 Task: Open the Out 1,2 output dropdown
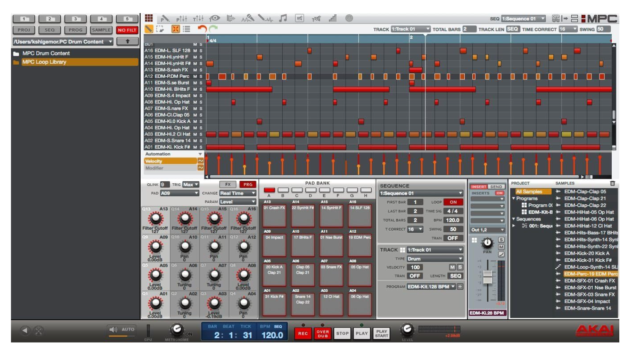pyautogui.click(x=488, y=230)
